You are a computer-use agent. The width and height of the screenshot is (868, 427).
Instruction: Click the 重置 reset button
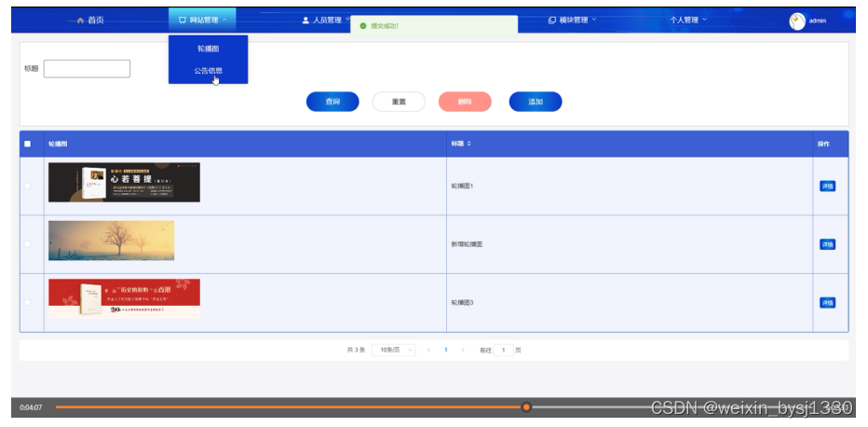pos(399,102)
